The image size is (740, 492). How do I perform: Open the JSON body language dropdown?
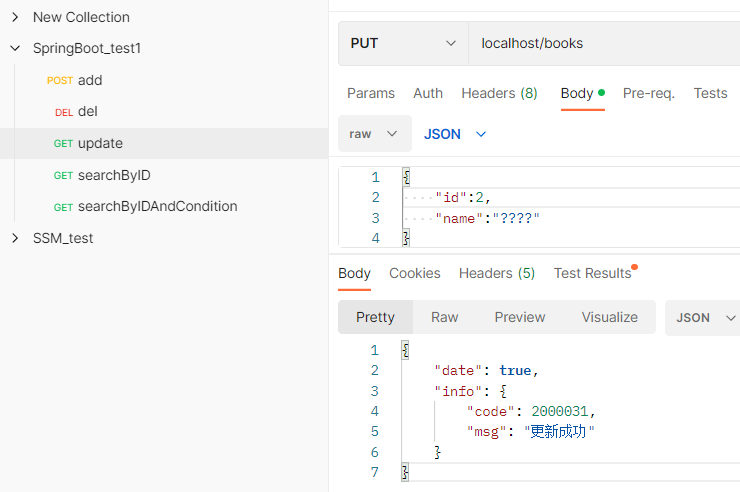tap(455, 133)
